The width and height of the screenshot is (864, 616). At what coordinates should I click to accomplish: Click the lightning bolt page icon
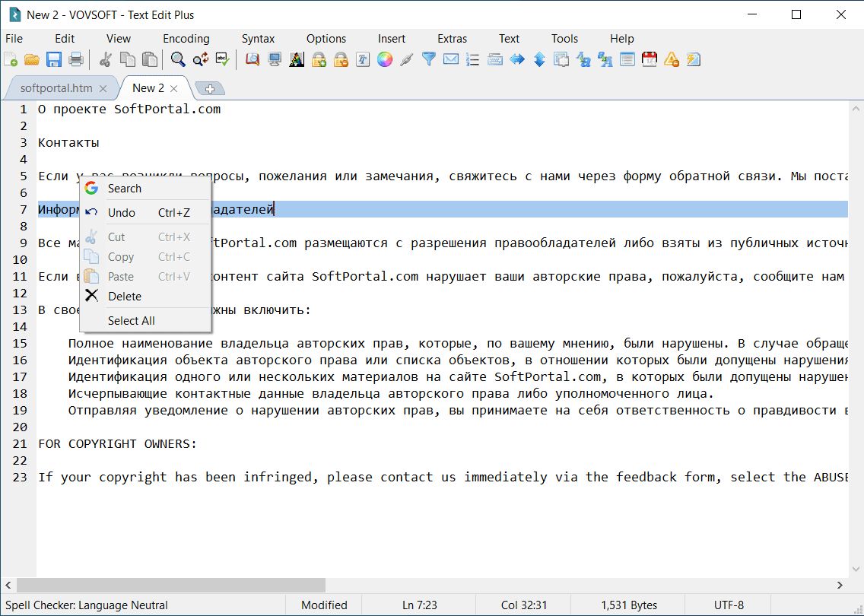[x=694, y=59]
